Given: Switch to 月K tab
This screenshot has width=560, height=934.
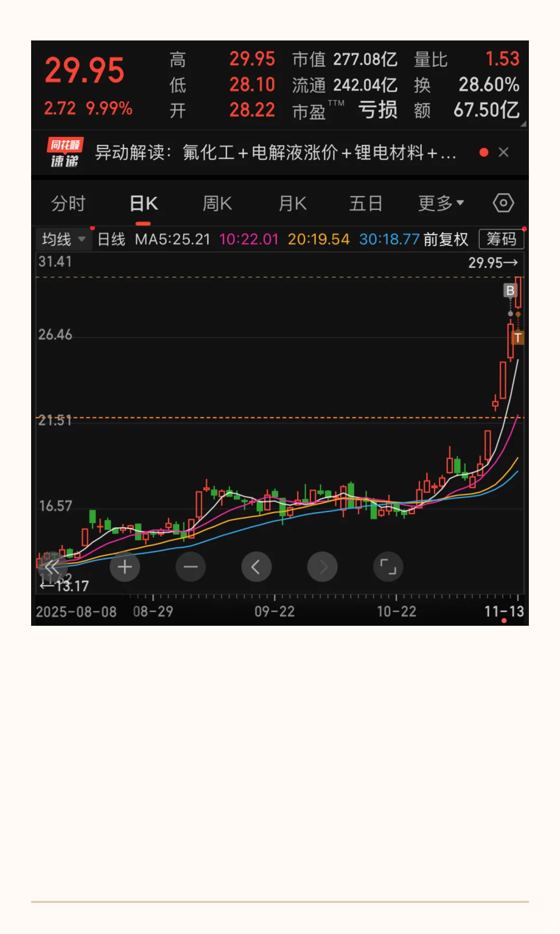Looking at the screenshot, I should (292, 203).
